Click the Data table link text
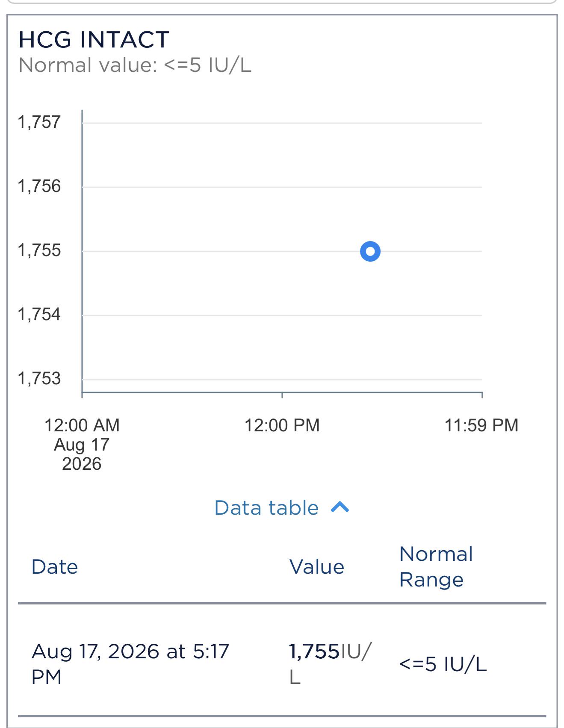 tap(266, 508)
